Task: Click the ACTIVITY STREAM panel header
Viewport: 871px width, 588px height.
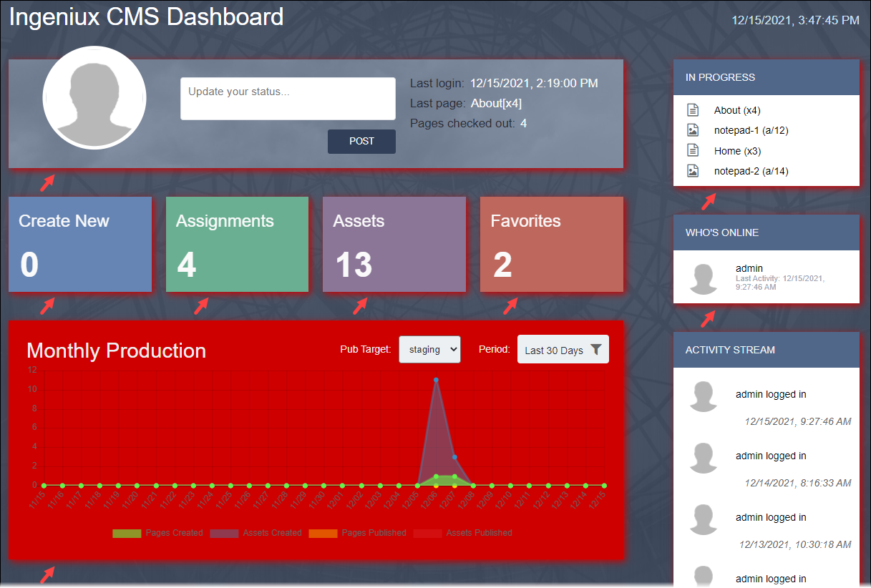Action: (x=767, y=350)
